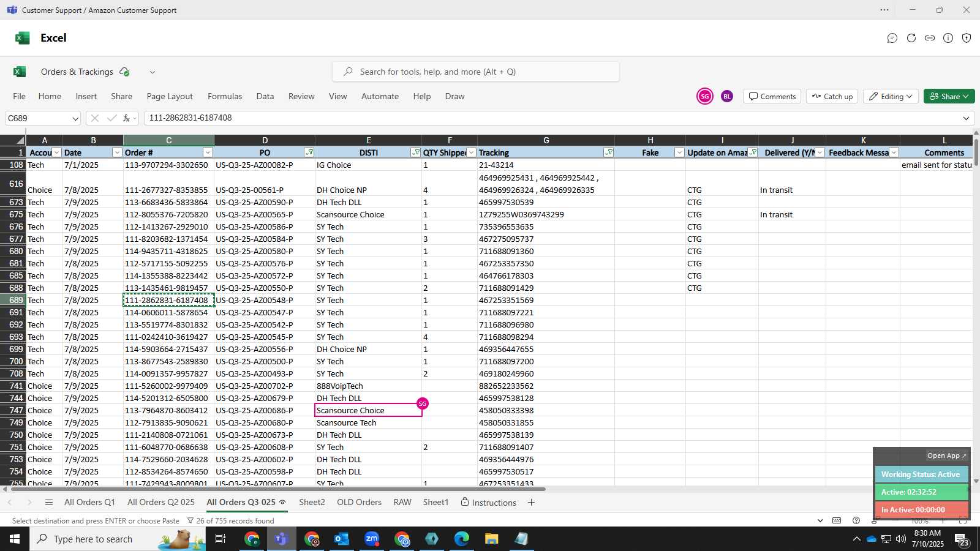Open the Delivered (Y/N) filter dropdown
980x551 pixels.
pos(819,152)
